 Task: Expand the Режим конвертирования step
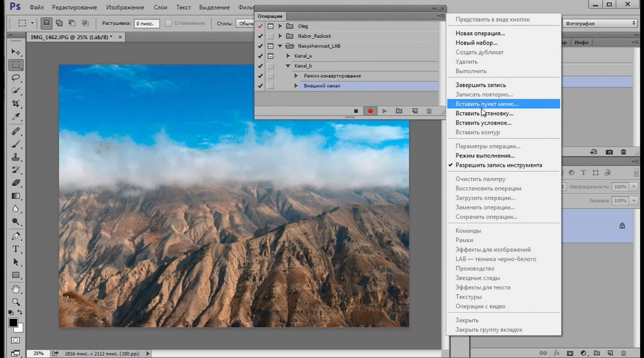click(x=296, y=76)
